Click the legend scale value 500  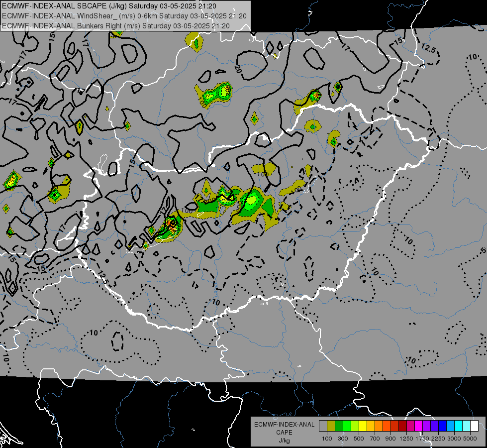tap(359, 439)
